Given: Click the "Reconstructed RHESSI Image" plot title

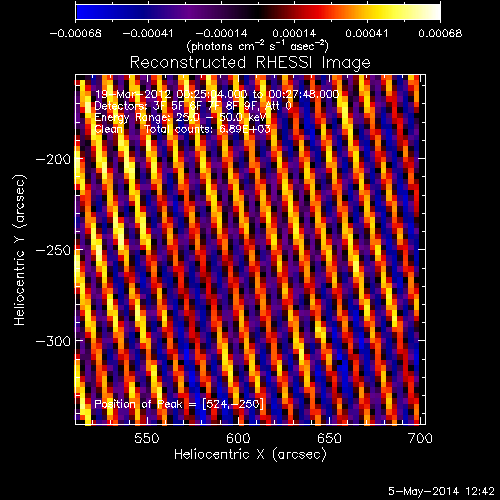Looking at the screenshot, I should click(x=250, y=63).
